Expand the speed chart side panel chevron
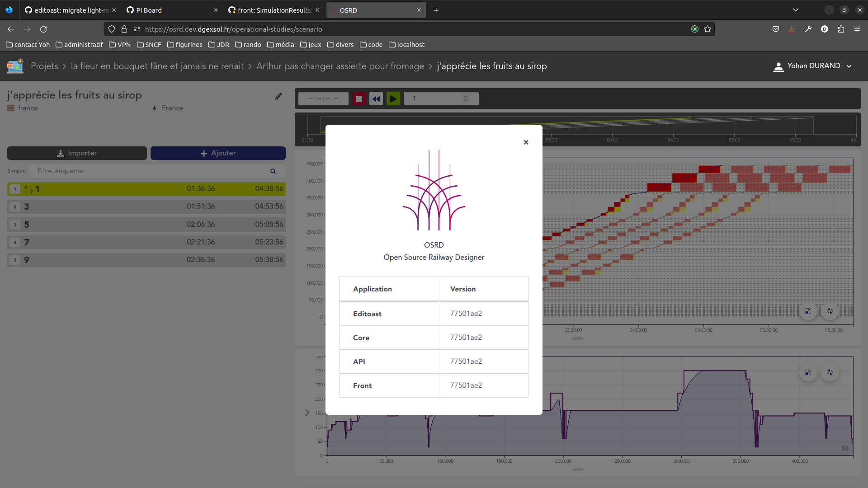The height and width of the screenshot is (488, 868). (x=307, y=413)
